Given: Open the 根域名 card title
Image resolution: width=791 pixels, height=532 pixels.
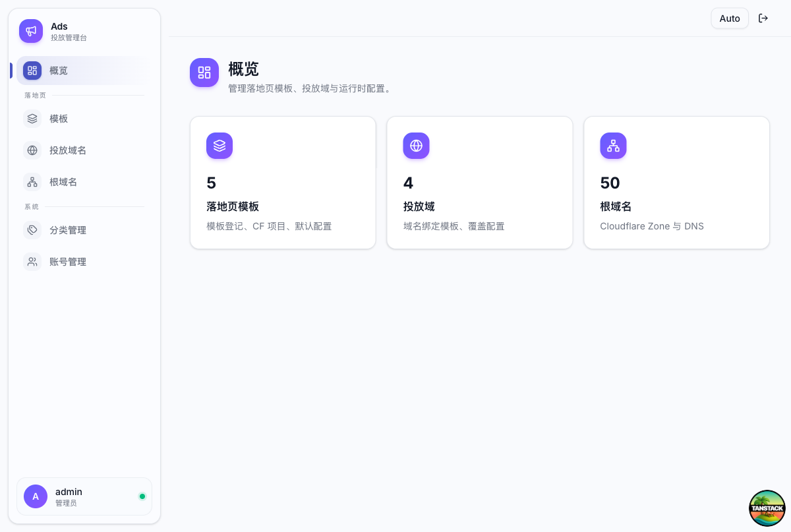Looking at the screenshot, I should (x=616, y=206).
